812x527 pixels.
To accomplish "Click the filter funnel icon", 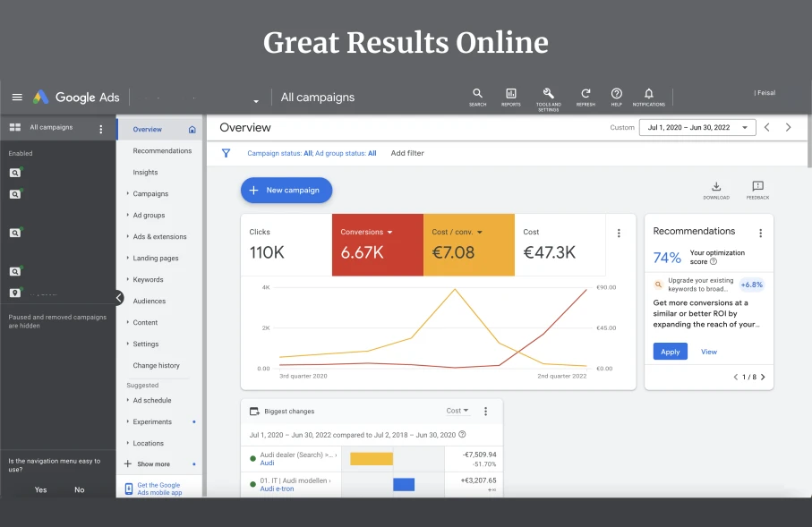I will tap(226, 153).
